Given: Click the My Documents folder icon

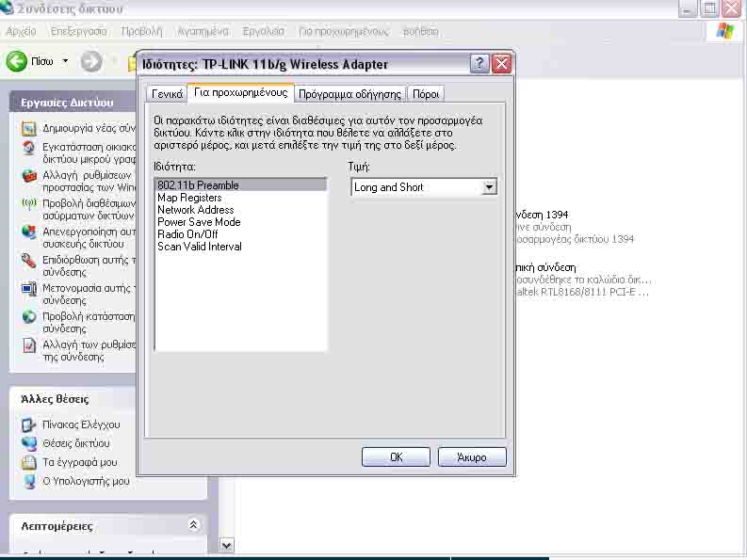Looking at the screenshot, I should click(28, 462).
